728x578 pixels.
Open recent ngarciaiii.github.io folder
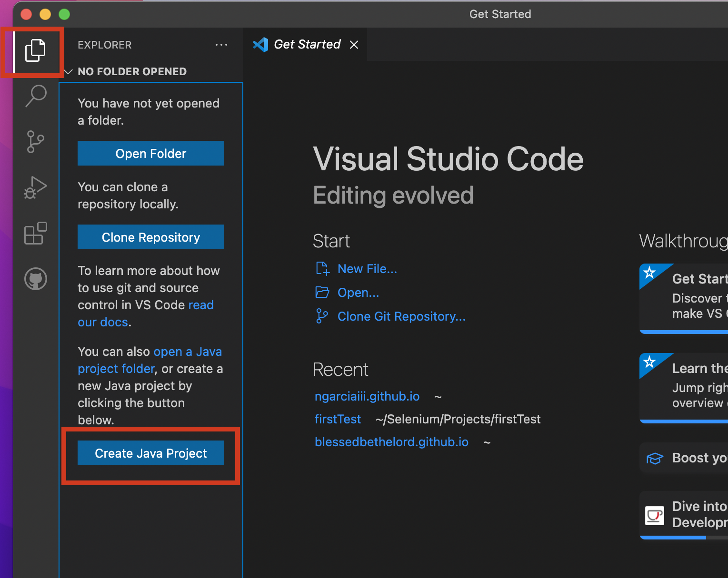[x=367, y=396]
